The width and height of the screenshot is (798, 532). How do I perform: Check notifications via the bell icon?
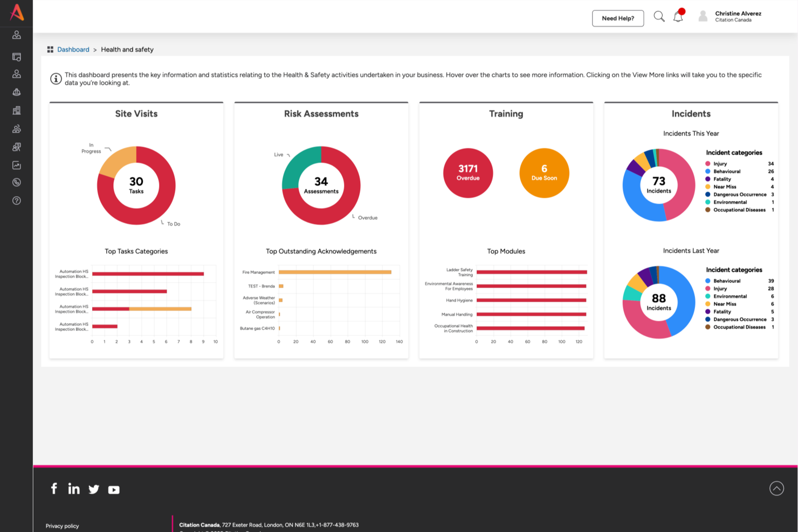[678, 17]
